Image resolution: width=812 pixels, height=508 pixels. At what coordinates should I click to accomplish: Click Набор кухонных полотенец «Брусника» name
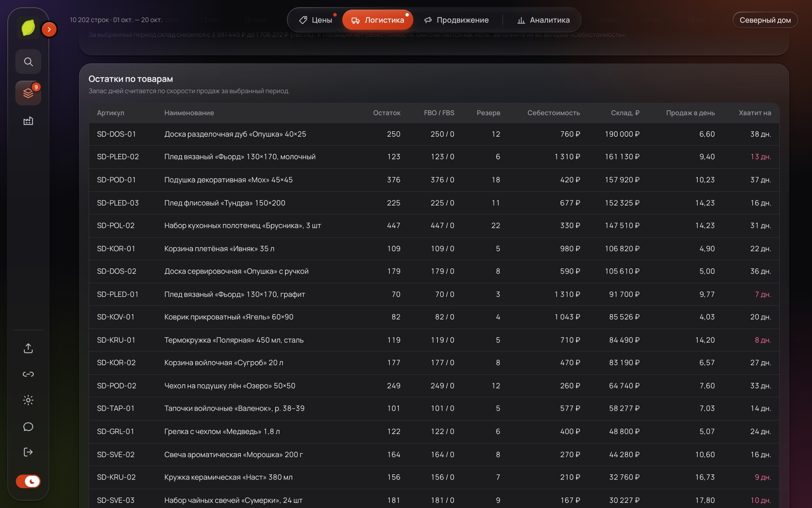click(243, 225)
